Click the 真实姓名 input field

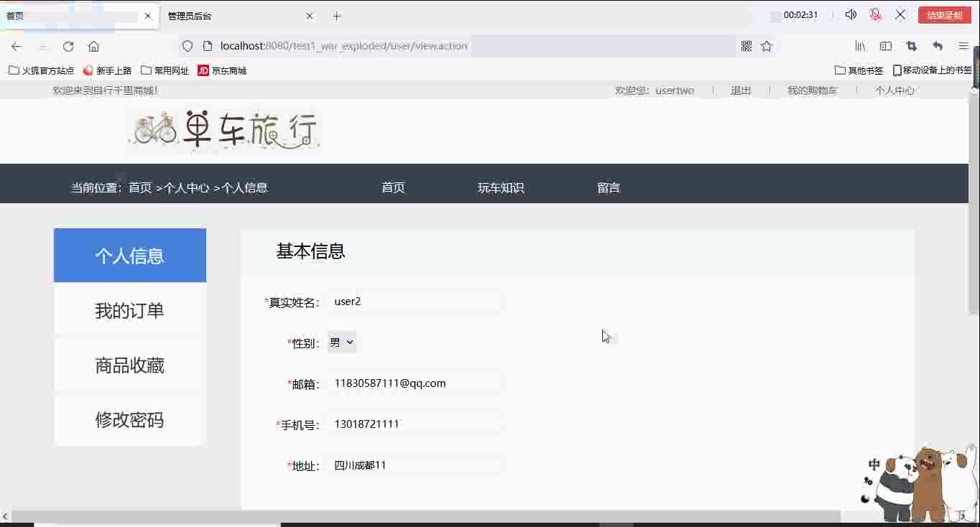click(x=415, y=302)
